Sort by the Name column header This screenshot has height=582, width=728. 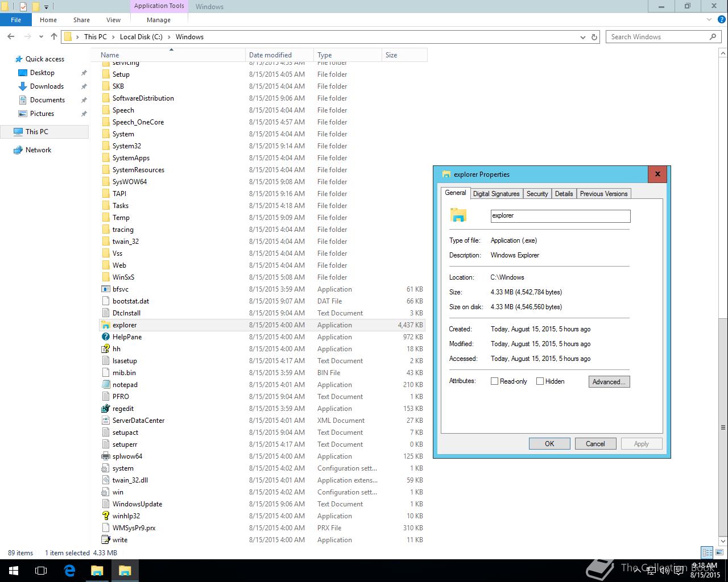(x=171, y=55)
